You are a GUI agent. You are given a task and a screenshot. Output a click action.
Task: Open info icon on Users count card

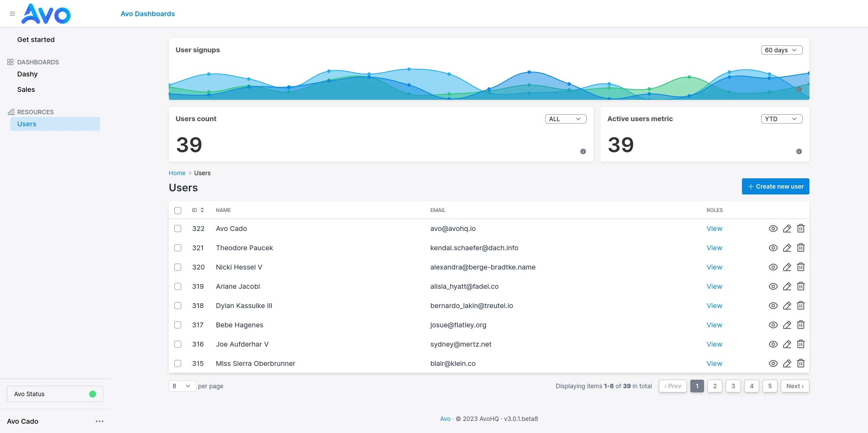(583, 151)
